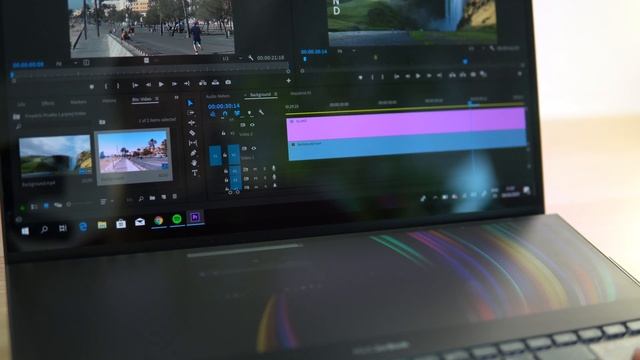This screenshot has height=360, width=640.
Task: Open the Source monitor Fit zoom dropdown
Action: (67, 64)
